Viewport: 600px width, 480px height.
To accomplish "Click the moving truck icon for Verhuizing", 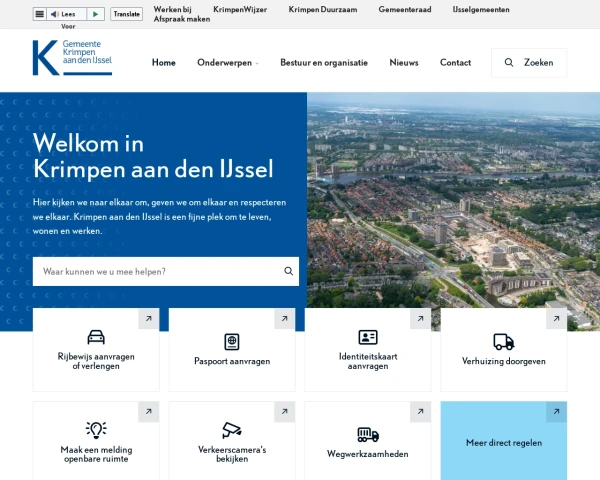I will coord(504,341).
